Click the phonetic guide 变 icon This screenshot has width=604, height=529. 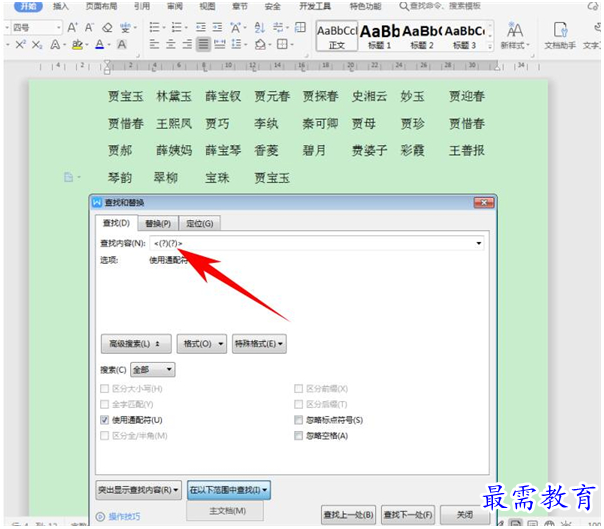125,27
